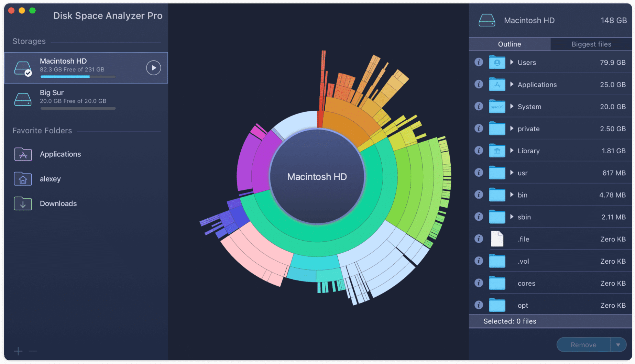Click the Applications folder icon in Outline list
The image size is (635, 364).
pyautogui.click(x=497, y=84)
